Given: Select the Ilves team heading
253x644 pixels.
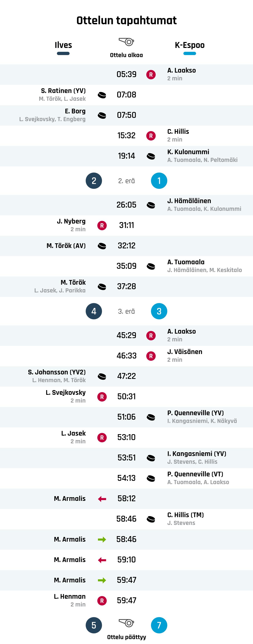Looking at the screenshot, I should [x=63, y=45].
